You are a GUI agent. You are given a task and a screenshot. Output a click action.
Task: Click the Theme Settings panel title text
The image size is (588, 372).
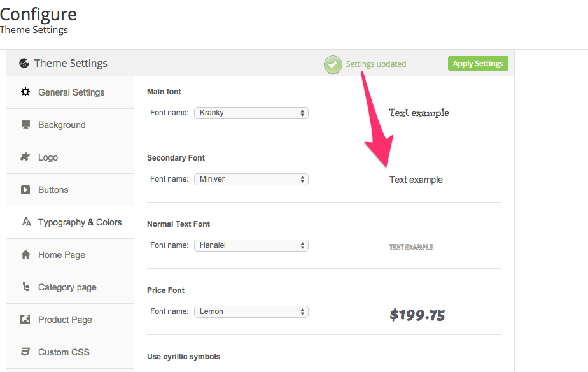[71, 63]
